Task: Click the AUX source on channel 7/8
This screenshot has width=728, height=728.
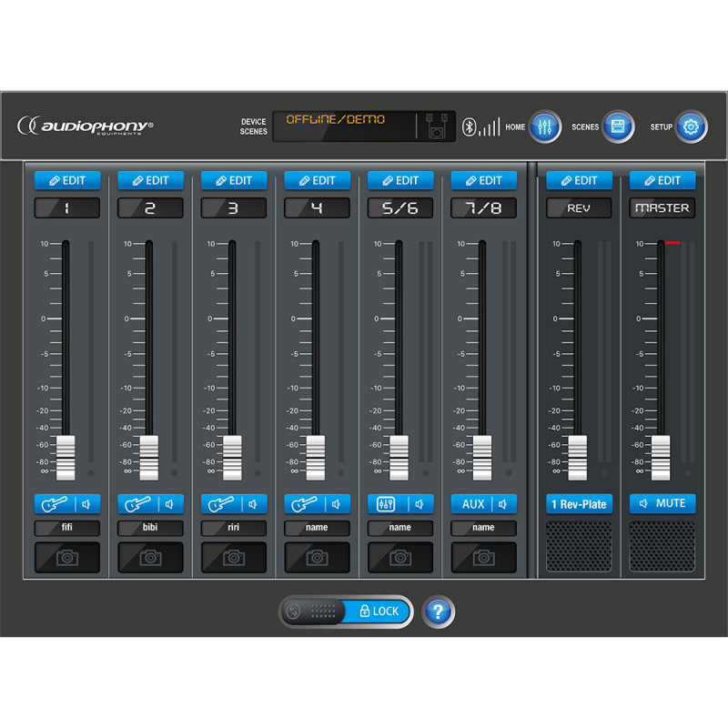Action: click(x=471, y=504)
